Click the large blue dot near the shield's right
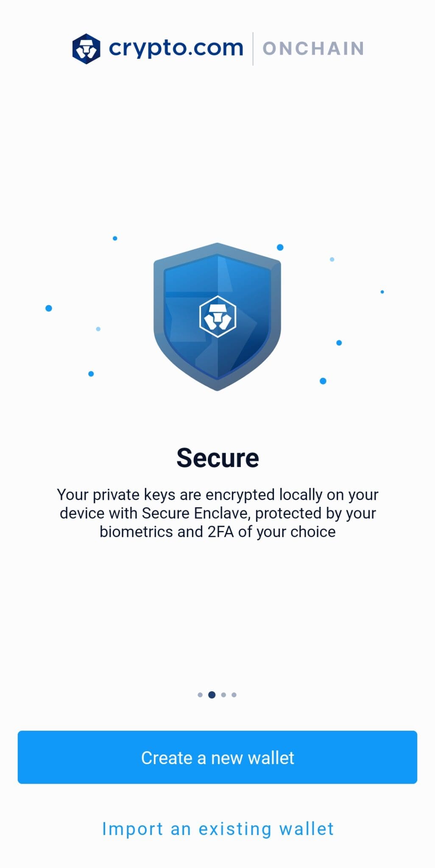 (x=280, y=247)
